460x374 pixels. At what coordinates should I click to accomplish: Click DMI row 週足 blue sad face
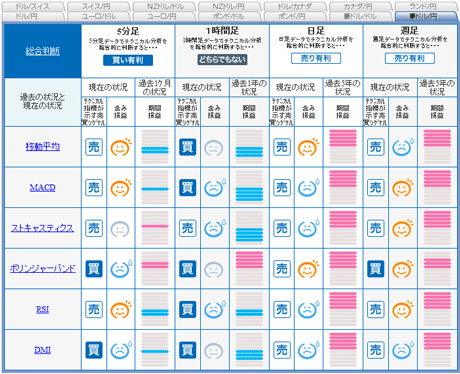[x=402, y=350]
